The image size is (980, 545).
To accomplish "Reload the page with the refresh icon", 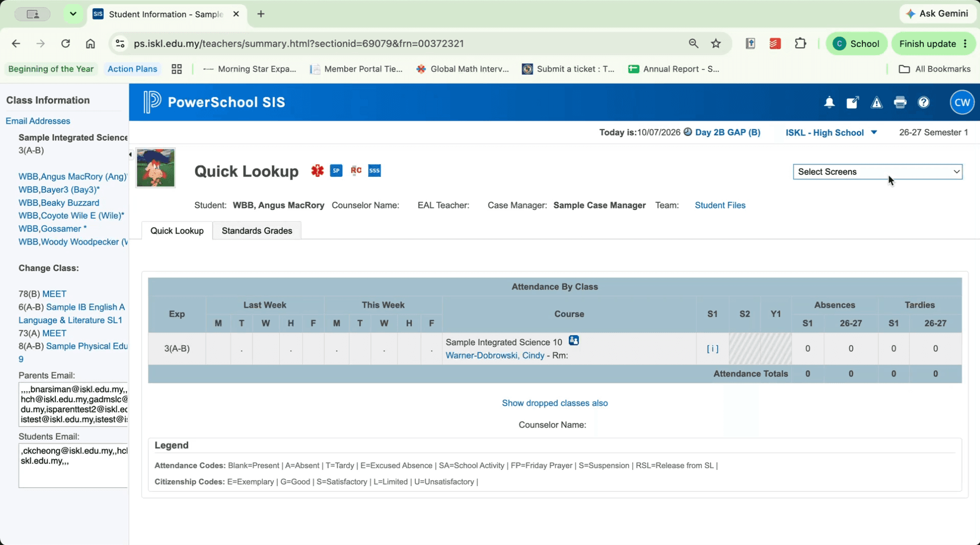I will [x=65, y=43].
